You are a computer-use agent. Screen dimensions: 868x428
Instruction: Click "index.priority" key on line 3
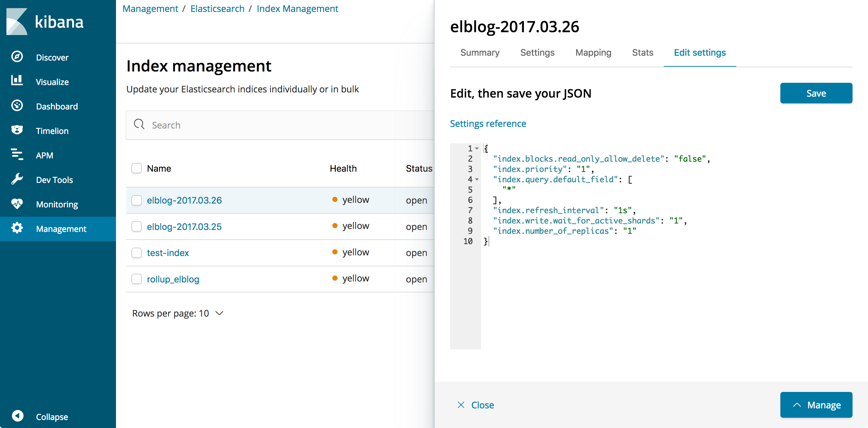[530, 169]
